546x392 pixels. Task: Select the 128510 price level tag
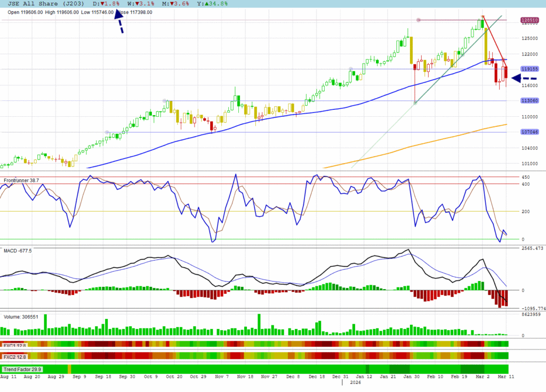pyautogui.click(x=528, y=20)
